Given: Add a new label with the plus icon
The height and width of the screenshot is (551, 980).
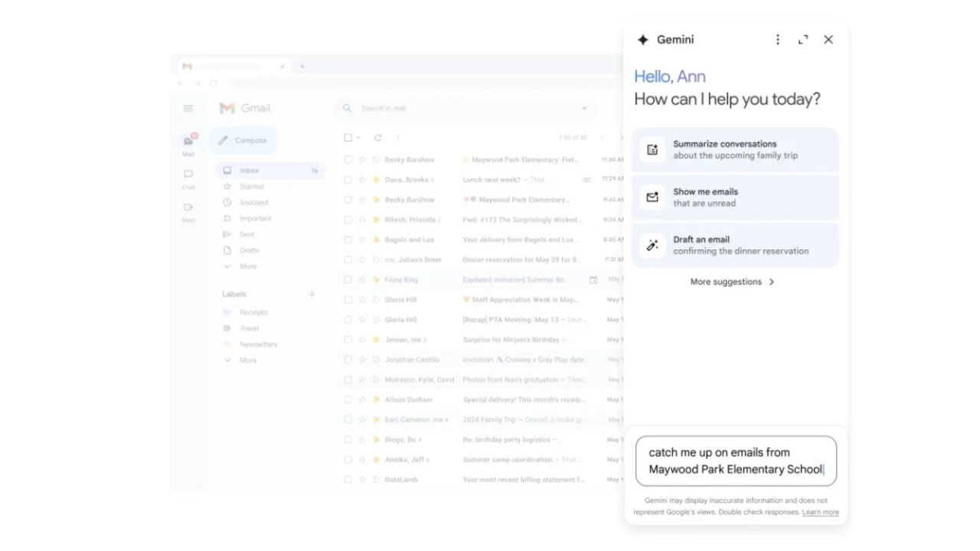Looking at the screenshot, I should (x=312, y=294).
